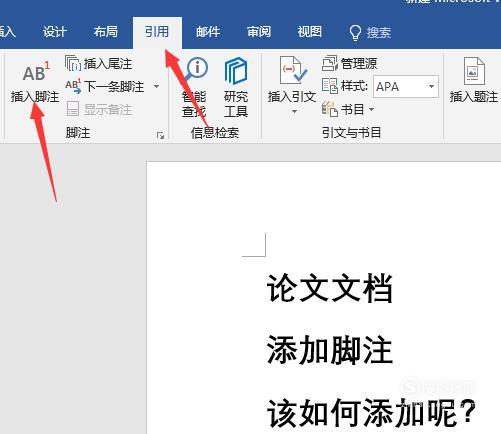This screenshot has height=434, width=501.
Task: Click the lightbulb Search (搜索) box
Action: [369, 33]
